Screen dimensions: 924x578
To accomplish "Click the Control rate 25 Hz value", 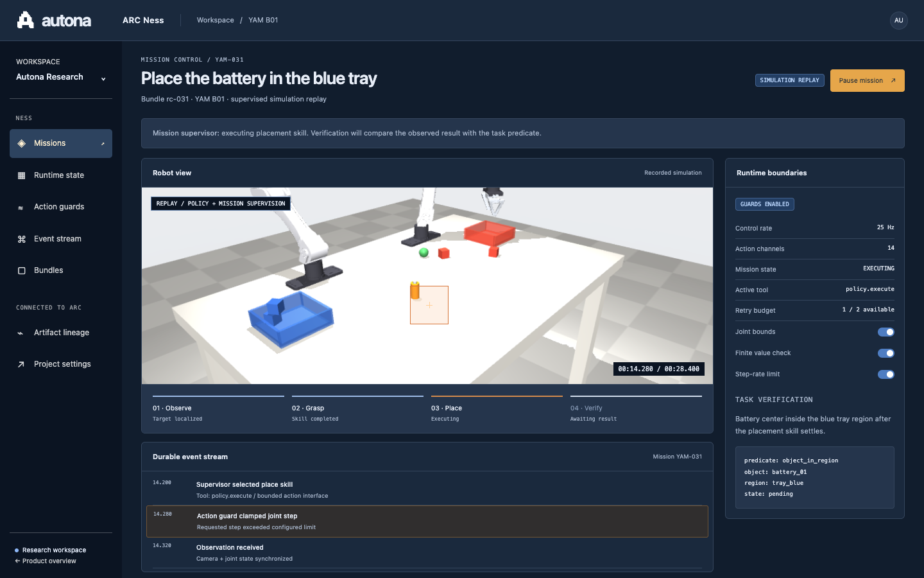I will click(x=886, y=227).
